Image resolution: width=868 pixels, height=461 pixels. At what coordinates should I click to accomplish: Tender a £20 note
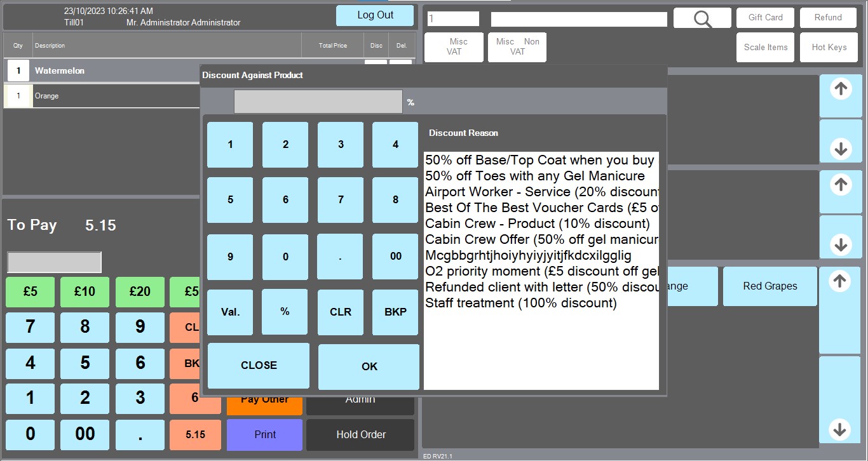[x=139, y=291]
